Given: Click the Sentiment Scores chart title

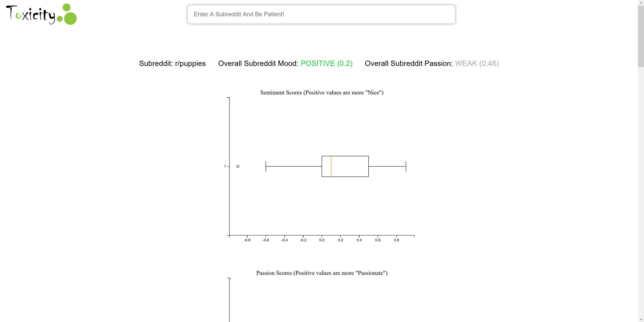Looking at the screenshot, I should click(322, 93).
